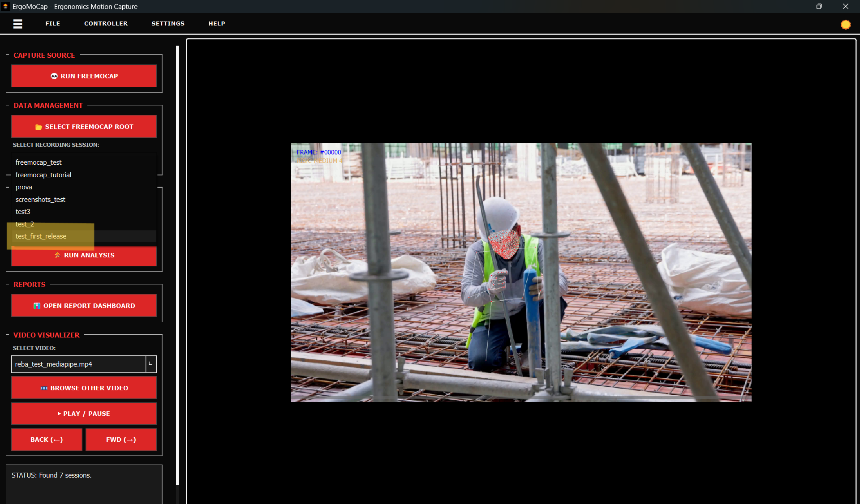
Task: Select the test3 session
Action: tap(84, 212)
